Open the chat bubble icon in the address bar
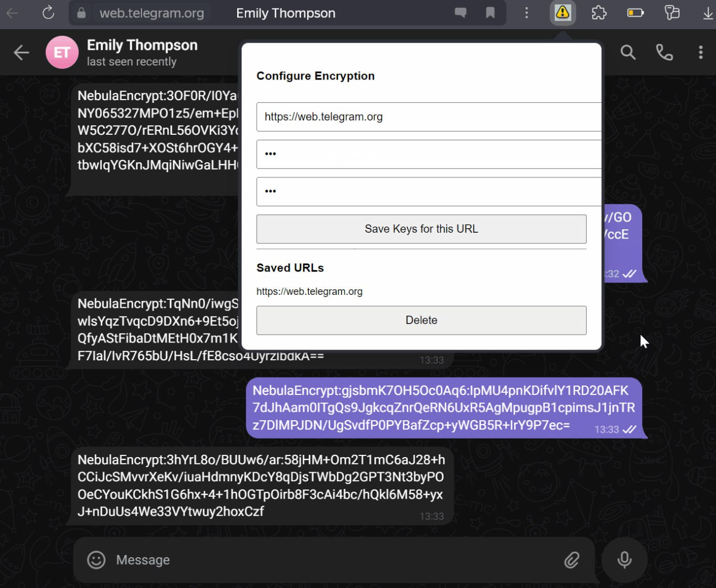 click(460, 12)
